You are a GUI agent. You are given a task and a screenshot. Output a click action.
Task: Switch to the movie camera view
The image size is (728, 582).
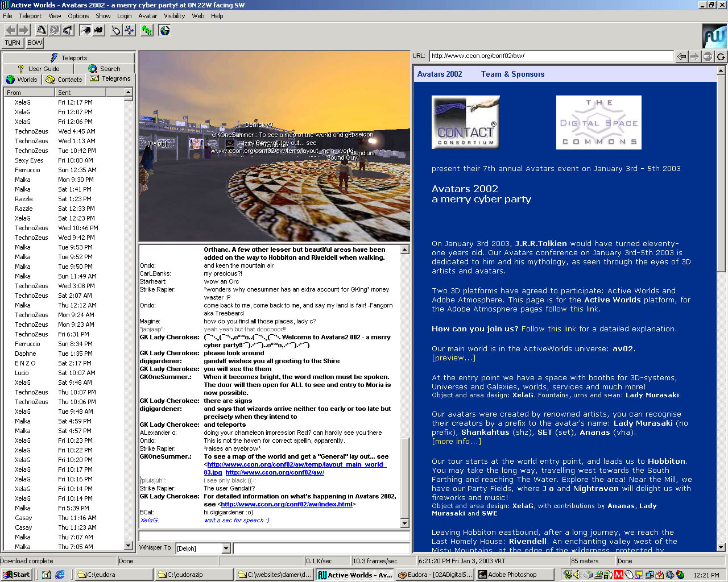(x=98, y=30)
